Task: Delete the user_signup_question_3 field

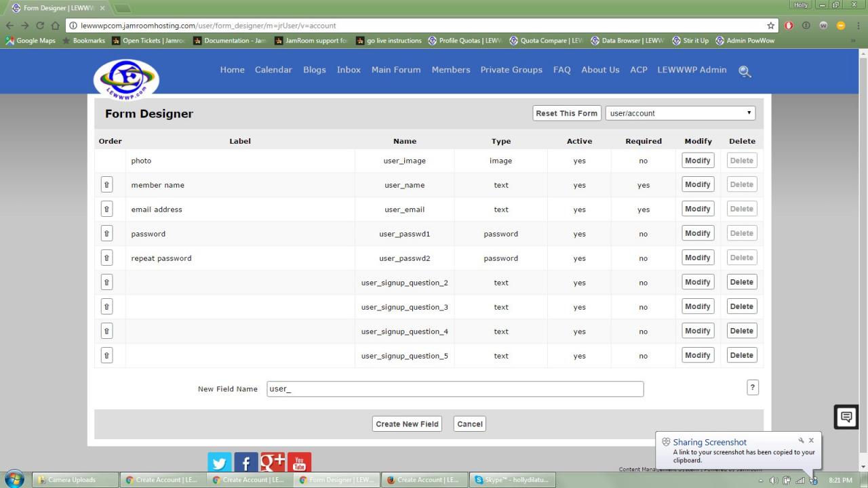Action: pyautogui.click(x=741, y=306)
